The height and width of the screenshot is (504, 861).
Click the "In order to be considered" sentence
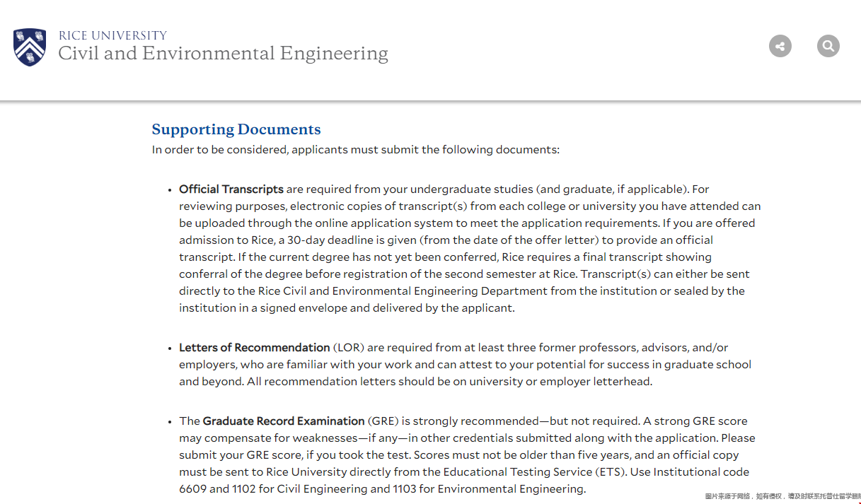coord(355,150)
